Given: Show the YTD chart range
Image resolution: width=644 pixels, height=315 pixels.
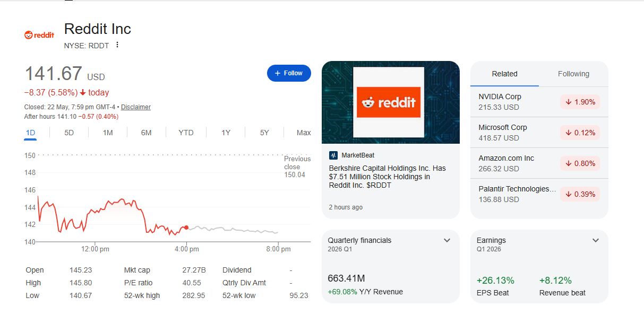Looking at the screenshot, I should 186,133.
